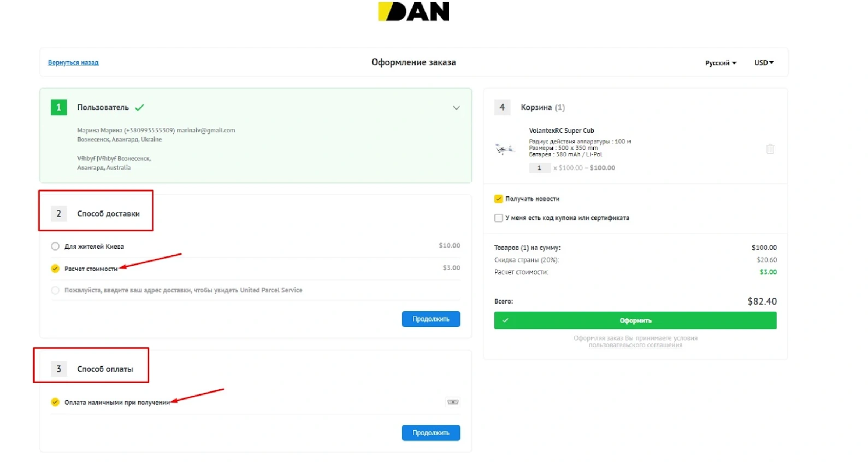Click the green checkmark next to Пользователь
Image resolution: width=868 pixels, height=462 pixels.
(x=140, y=108)
